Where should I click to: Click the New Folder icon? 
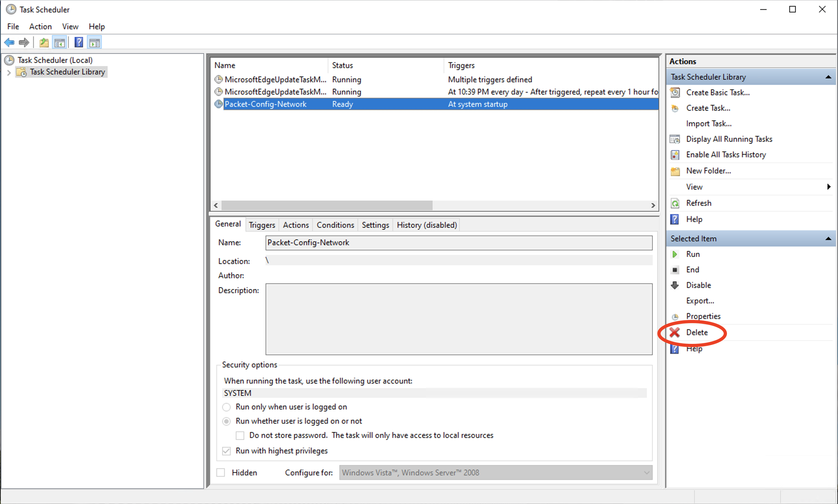(x=675, y=171)
